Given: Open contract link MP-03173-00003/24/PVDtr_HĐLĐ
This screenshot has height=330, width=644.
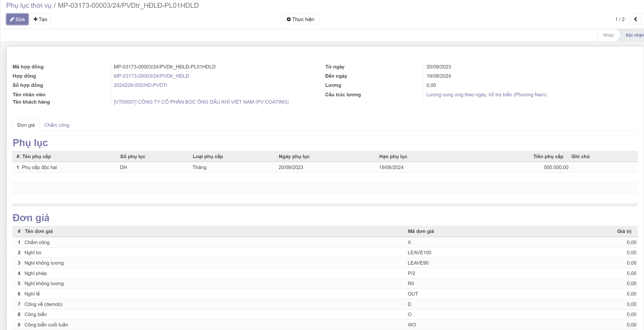Looking at the screenshot, I should point(151,76).
